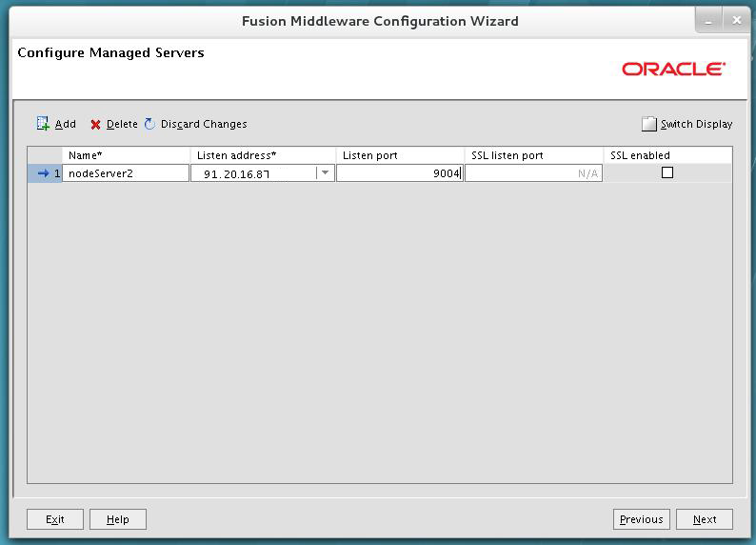Screen dimensions: 756x545
Task: Click the SSL listen port column header
Action: point(534,155)
